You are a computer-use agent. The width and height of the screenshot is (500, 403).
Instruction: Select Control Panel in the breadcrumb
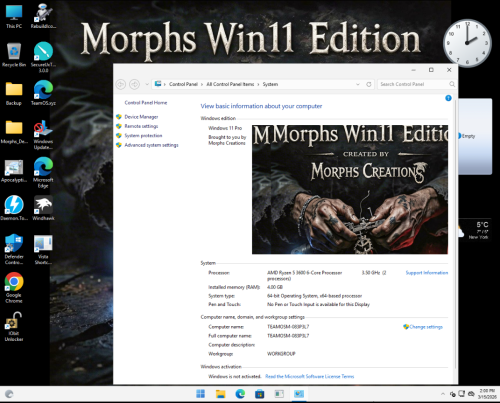pos(183,84)
